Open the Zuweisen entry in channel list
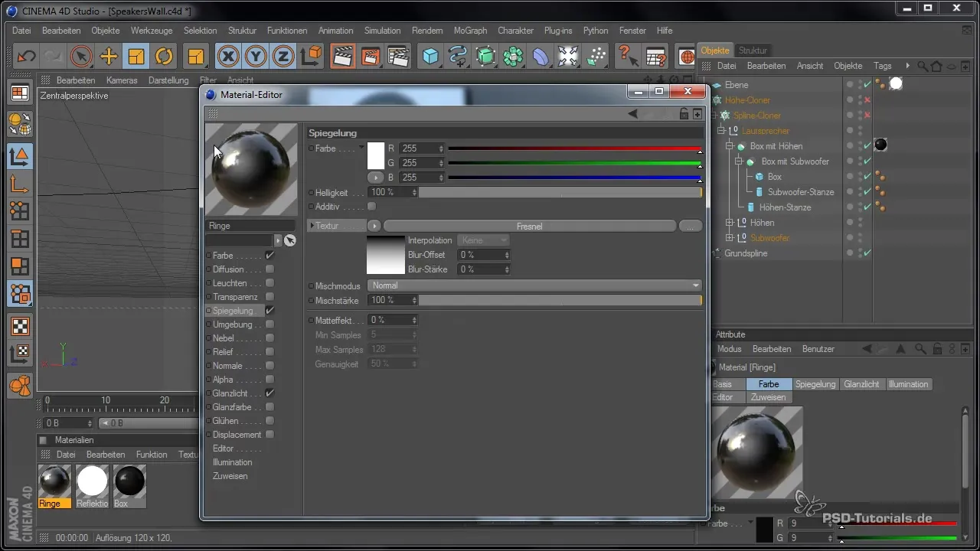Viewport: 980px width, 551px height. tap(230, 476)
